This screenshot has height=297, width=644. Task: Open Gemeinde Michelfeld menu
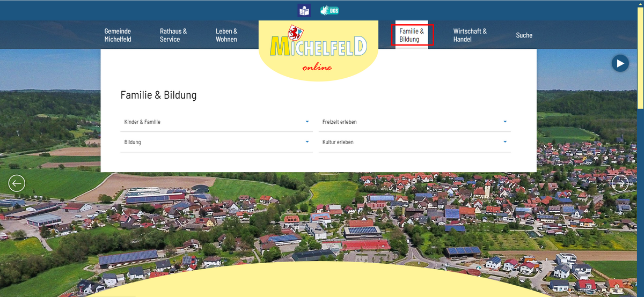click(x=118, y=35)
